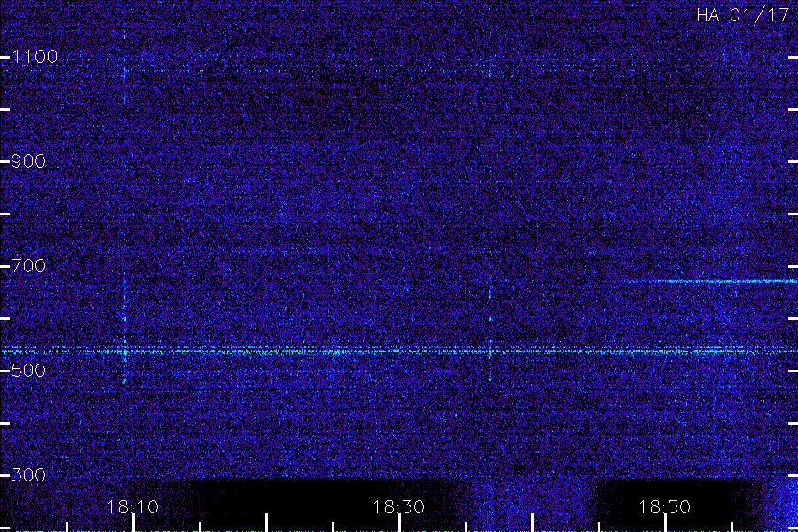
Task: Click the 18:30 time axis label
Action: (x=398, y=507)
